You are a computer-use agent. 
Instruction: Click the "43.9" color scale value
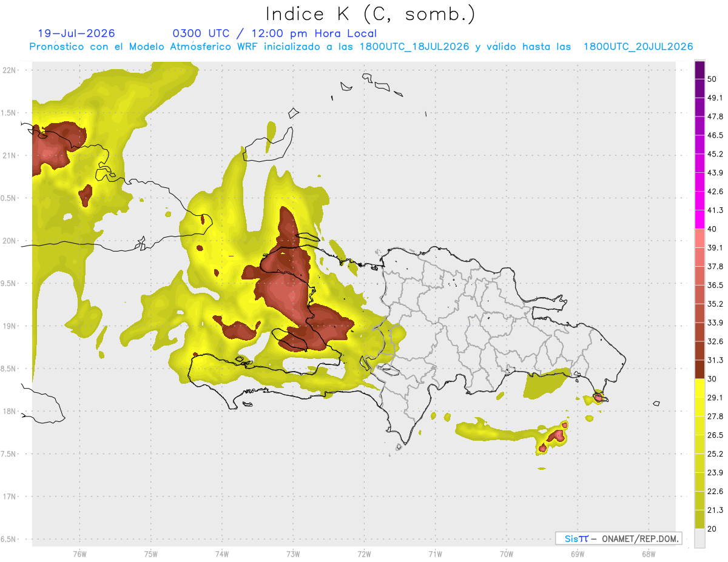[x=715, y=173]
